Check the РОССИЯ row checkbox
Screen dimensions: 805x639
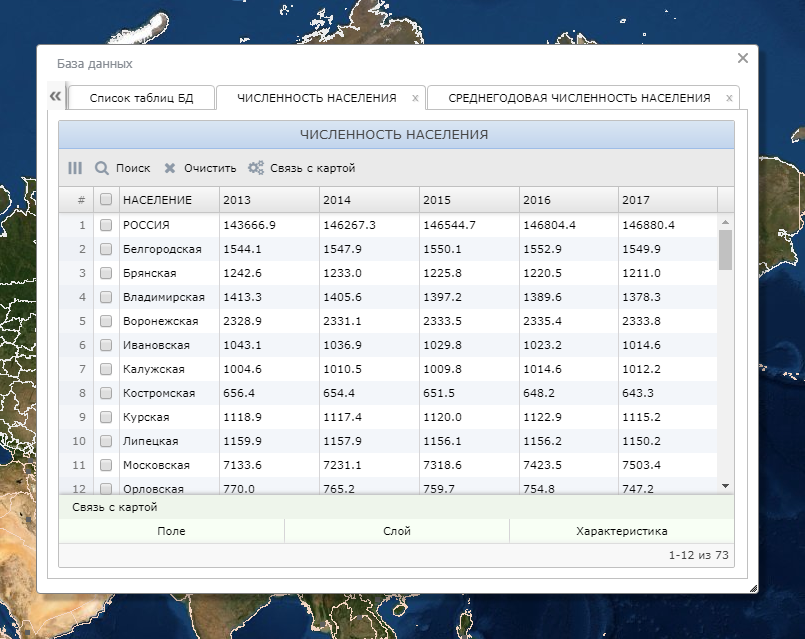[106, 226]
